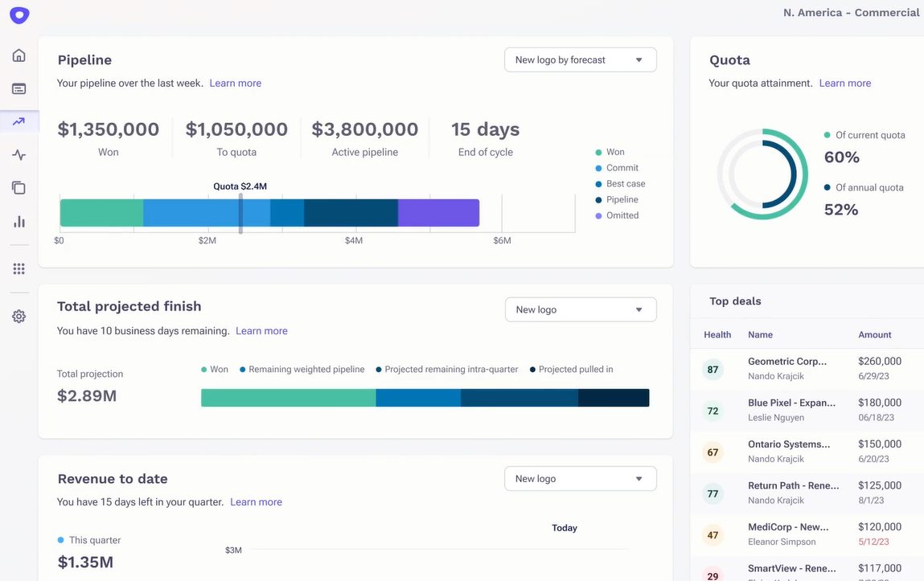This screenshot has width=924, height=581.
Task: Click the Outreach logo icon
Action: coord(19,14)
